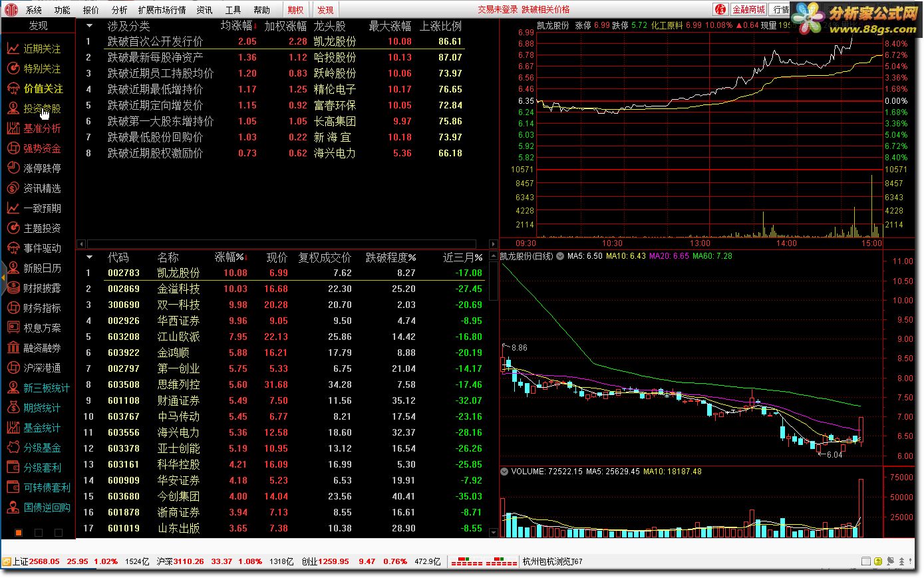Click right arrow of category horizontal scrollbar

click(x=493, y=244)
